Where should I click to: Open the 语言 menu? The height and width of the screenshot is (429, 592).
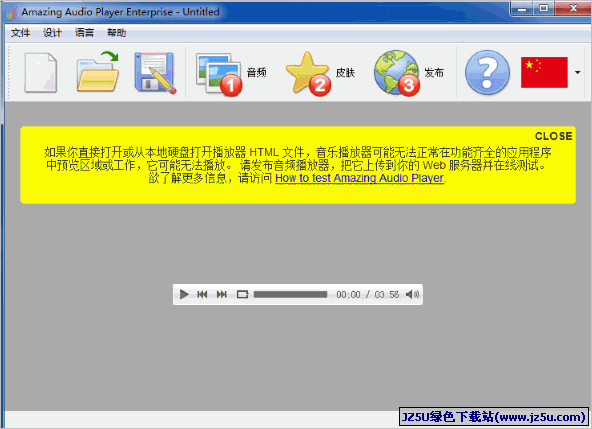(84, 33)
